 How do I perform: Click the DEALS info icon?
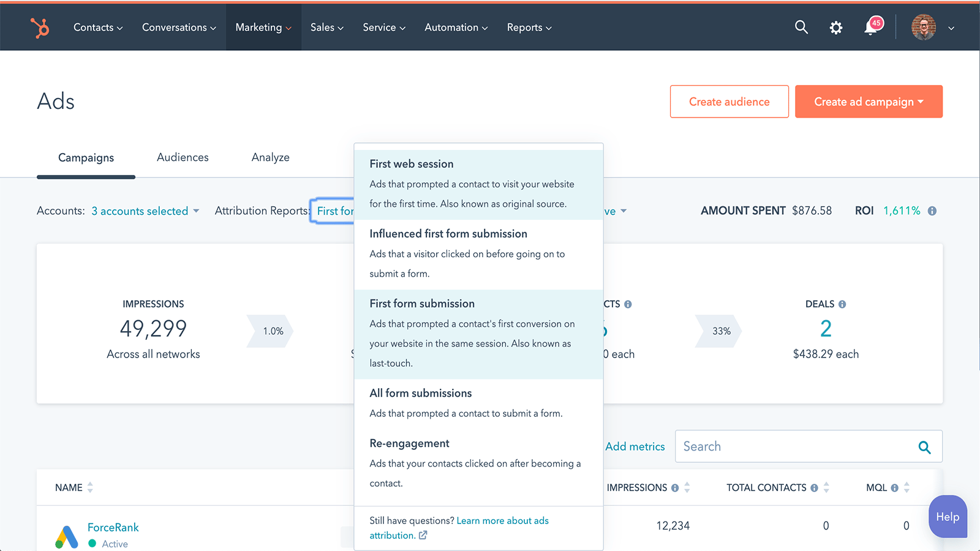click(842, 304)
